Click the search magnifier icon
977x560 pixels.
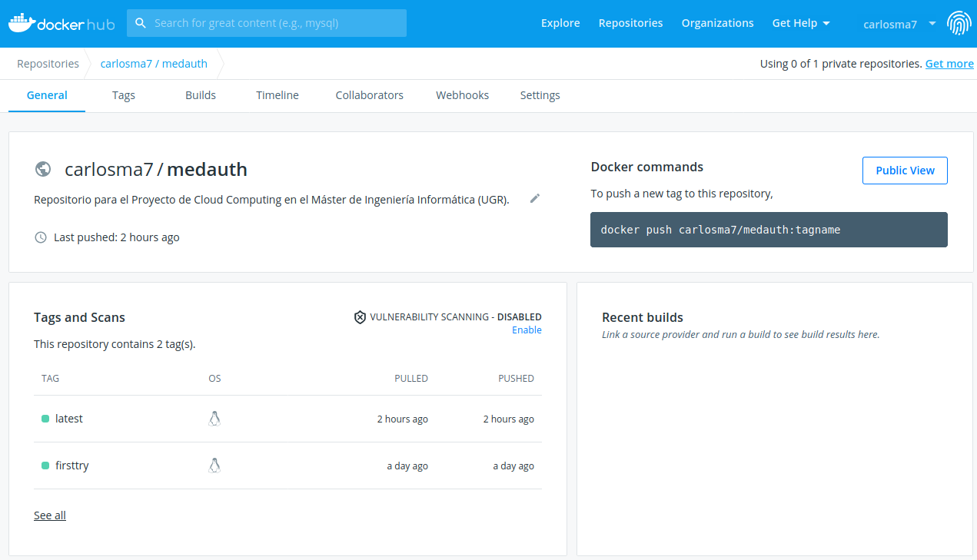tap(141, 23)
